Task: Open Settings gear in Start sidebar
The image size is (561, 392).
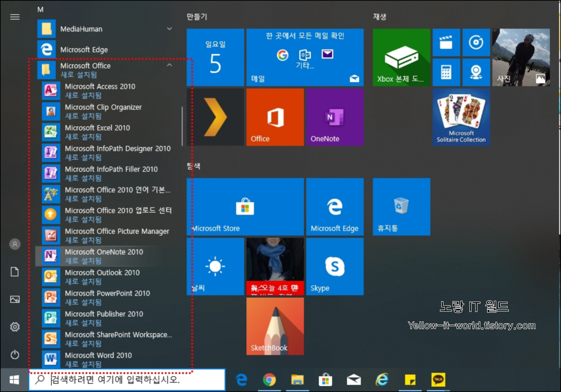Action: pos(15,327)
